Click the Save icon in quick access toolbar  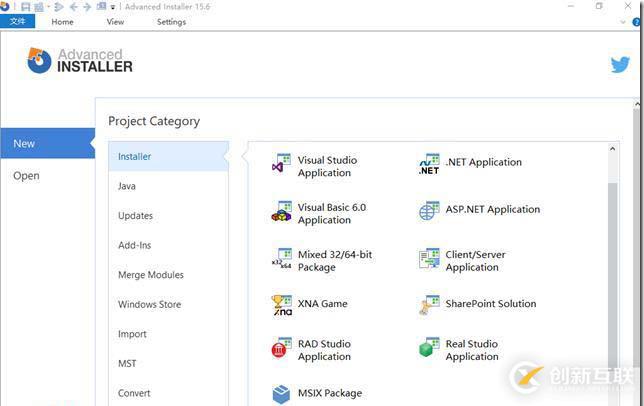(x=25, y=7)
